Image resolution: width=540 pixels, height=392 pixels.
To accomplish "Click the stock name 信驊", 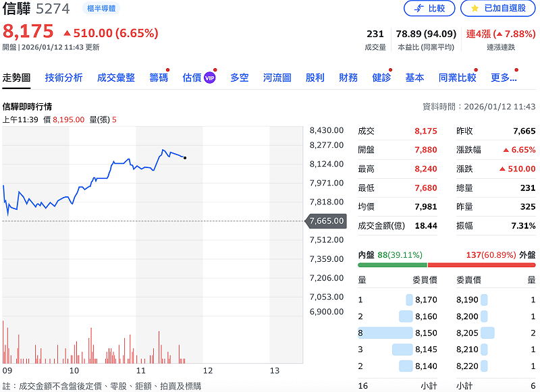I will click(18, 9).
